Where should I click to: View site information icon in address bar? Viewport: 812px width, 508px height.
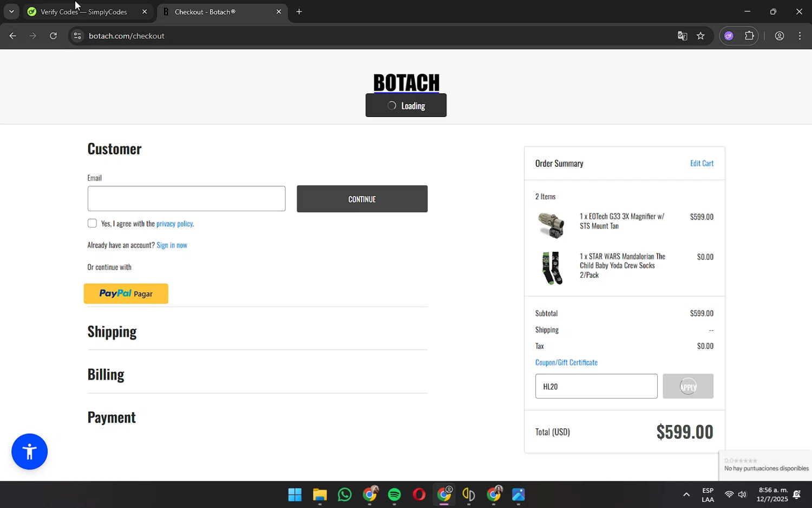click(77, 36)
